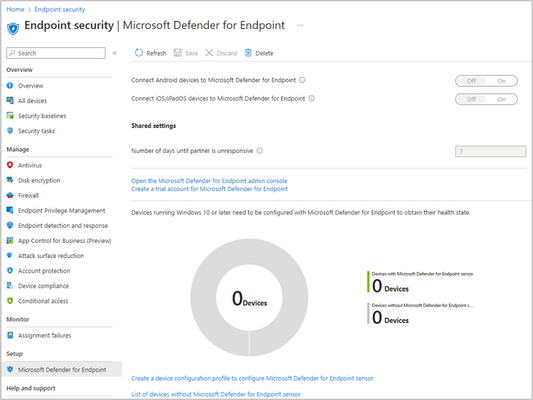Viewport: 533px width, 400px height.
Task: Open Security baselines in sidebar
Action: [42, 116]
